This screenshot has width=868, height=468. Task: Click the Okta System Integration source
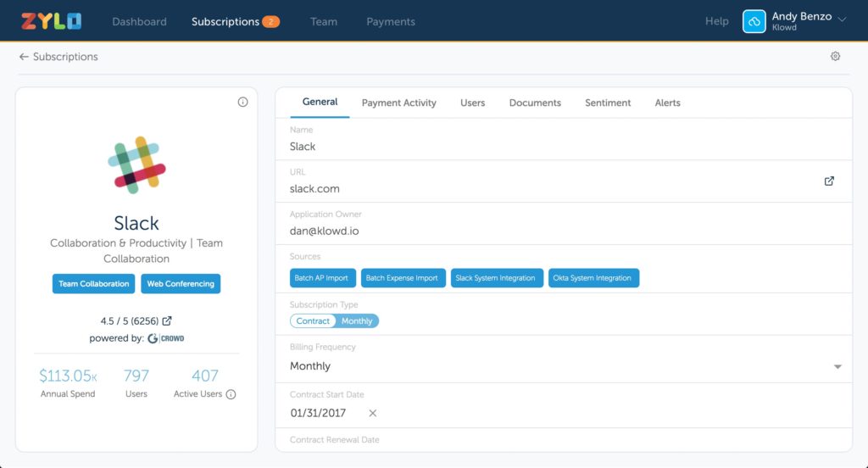[x=593, y=278]
